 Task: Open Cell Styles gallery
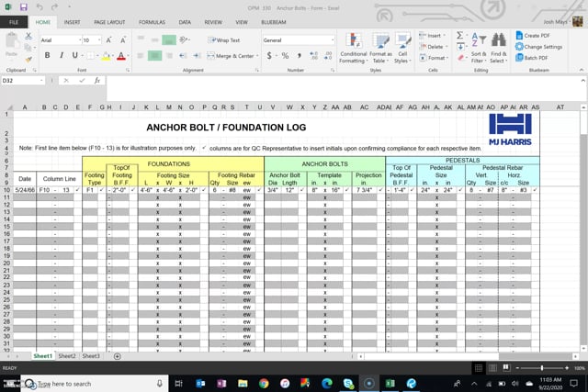pyautogui.click(x=402, y=48)
